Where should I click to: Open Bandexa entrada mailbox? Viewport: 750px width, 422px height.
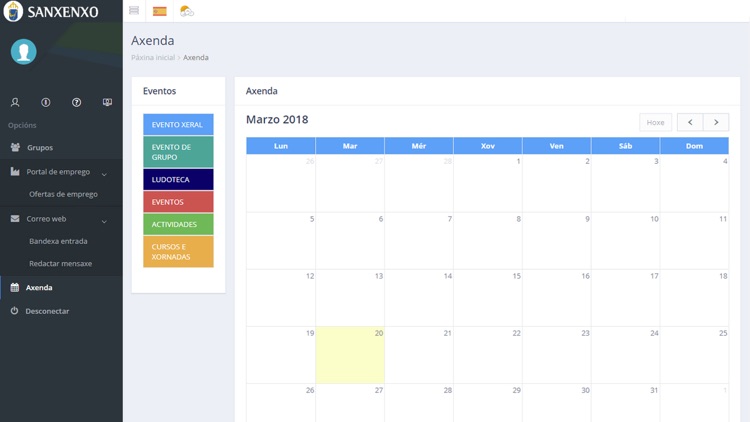click(58, 241)
